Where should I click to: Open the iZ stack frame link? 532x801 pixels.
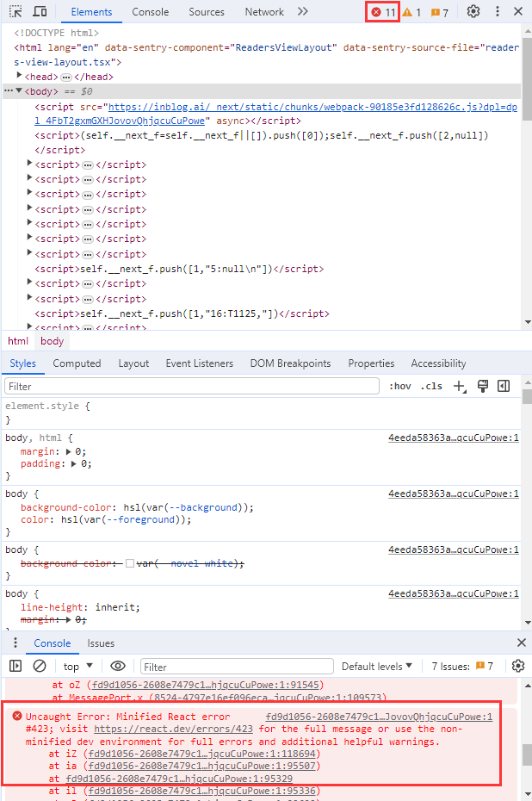tap(204, 754)
